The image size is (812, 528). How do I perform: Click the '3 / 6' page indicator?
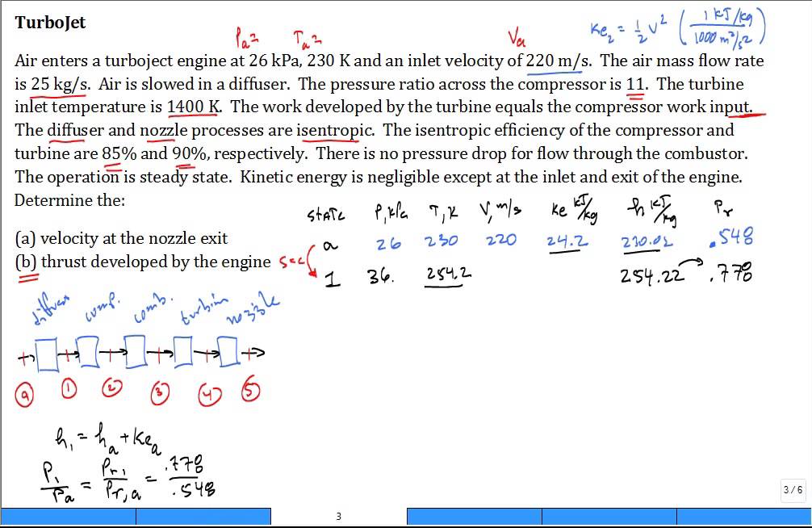793,490
